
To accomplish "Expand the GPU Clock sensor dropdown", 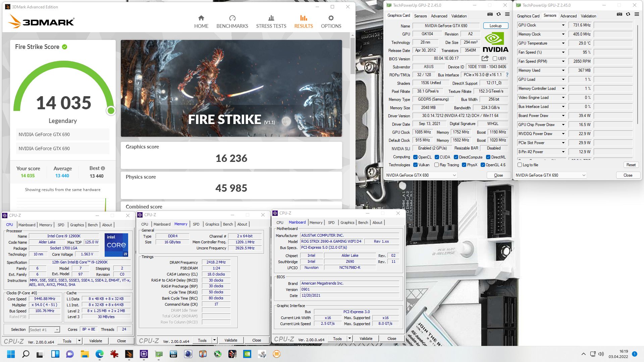I will pyautogui.click(x=563, y=25).
